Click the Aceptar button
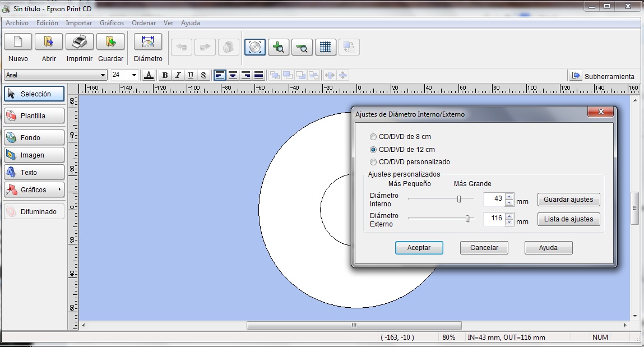 pyautogui.click(x=419, y=248)
